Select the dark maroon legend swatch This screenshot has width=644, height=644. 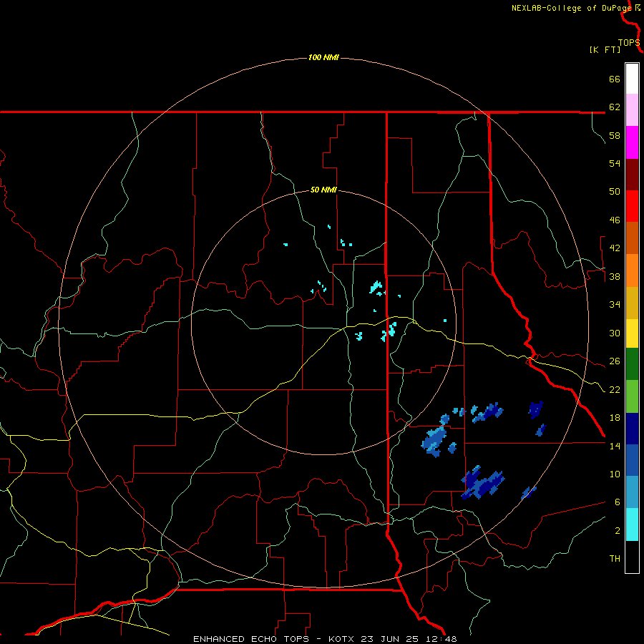(632, 175)
